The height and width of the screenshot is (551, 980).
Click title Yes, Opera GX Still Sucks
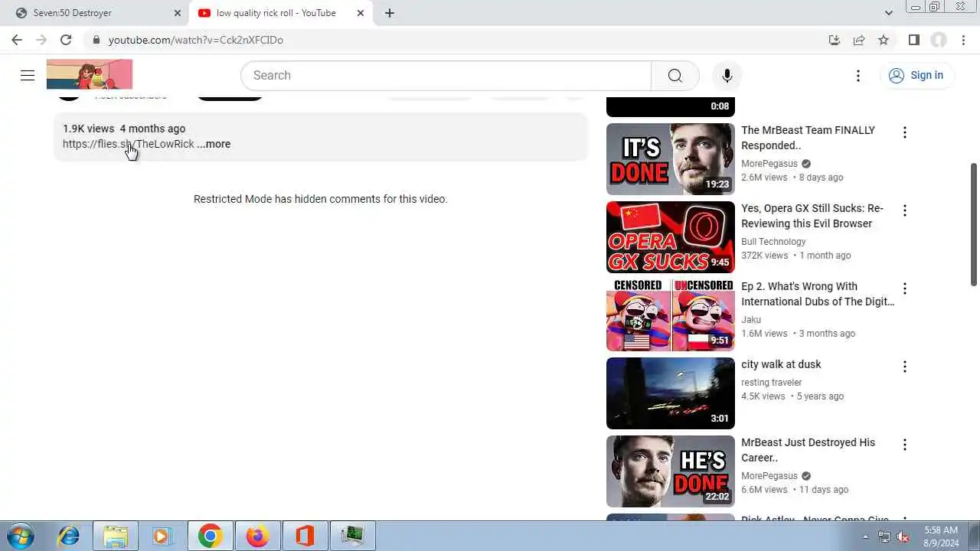[812, 216]
